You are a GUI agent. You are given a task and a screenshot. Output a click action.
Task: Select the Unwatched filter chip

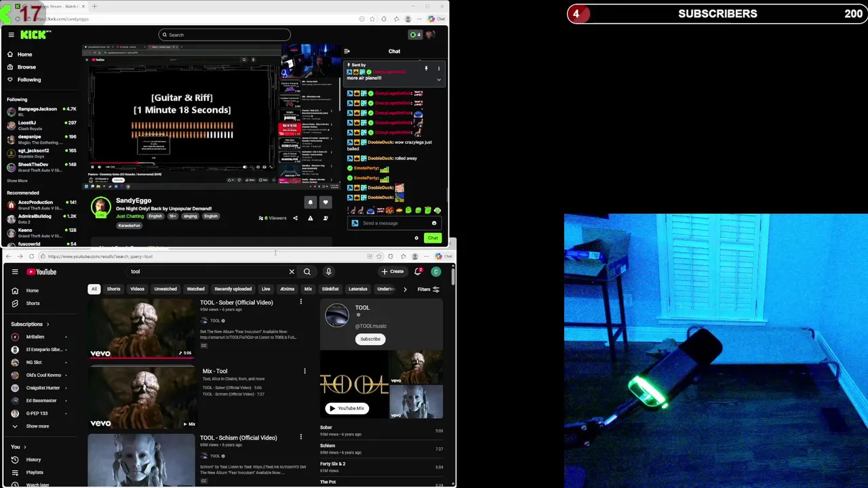[165, 289]
